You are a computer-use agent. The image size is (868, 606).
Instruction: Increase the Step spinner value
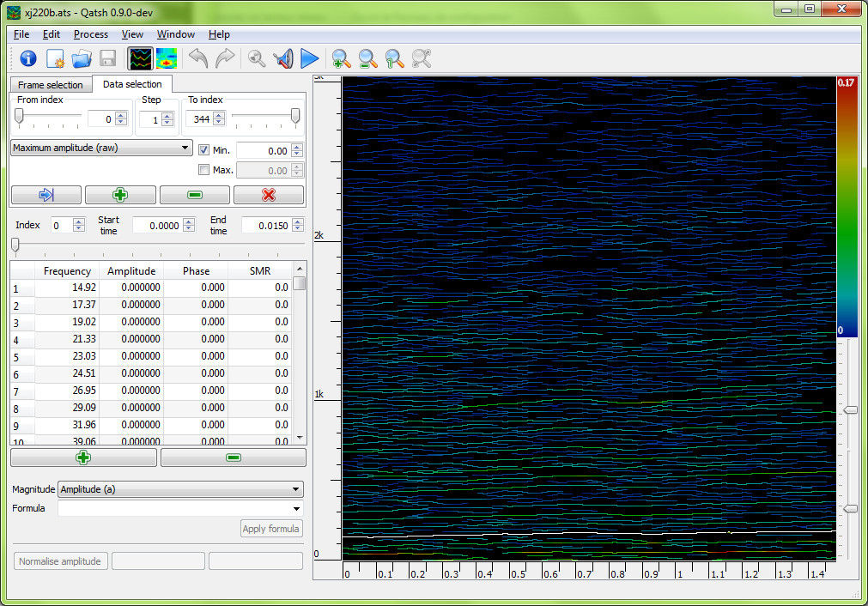click(167, 115)
